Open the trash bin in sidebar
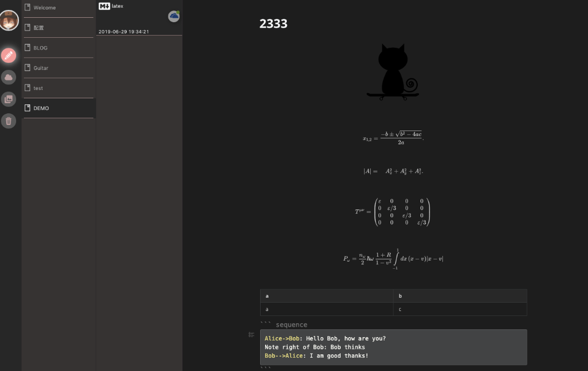Image resolution: width=588 pixels, height=371 pixels. (9, 121)
